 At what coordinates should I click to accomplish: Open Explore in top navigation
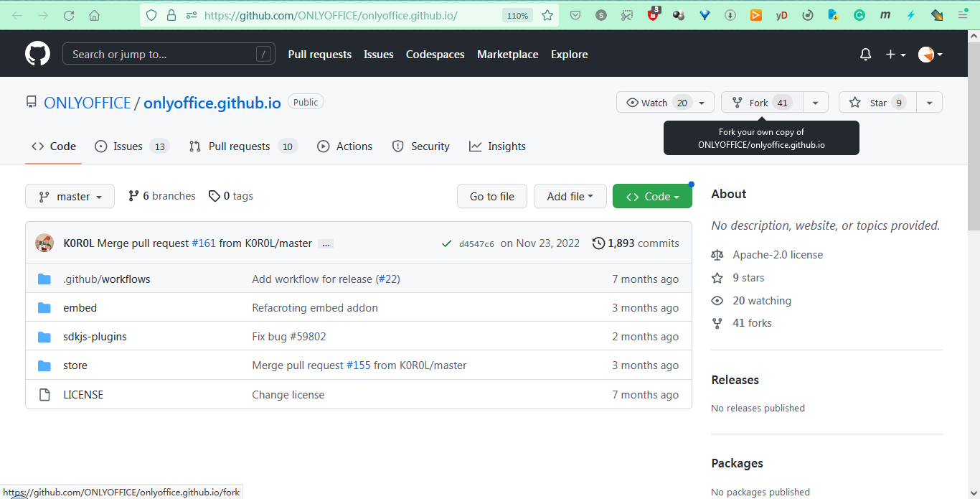(570, 55)
